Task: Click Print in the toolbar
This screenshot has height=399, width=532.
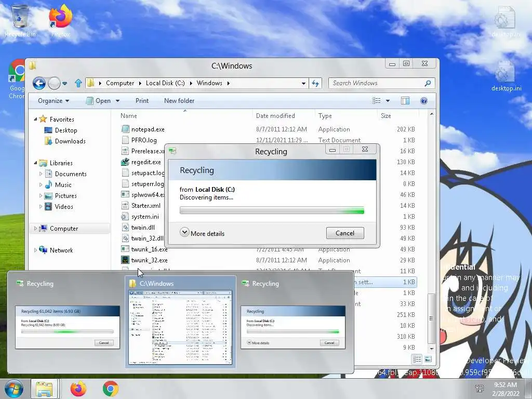Action: click(x=142, y=101)
